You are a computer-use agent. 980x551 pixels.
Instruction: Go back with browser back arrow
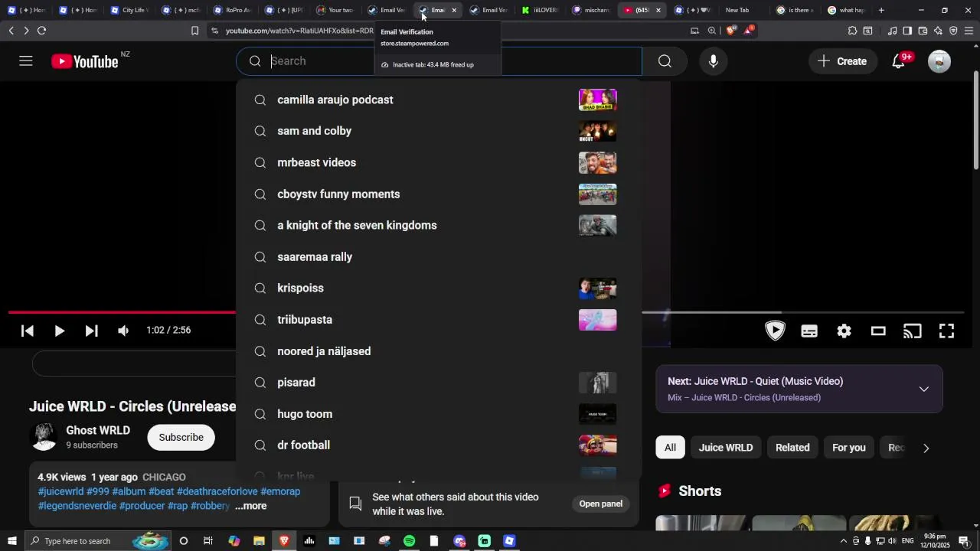coord(11,31)
